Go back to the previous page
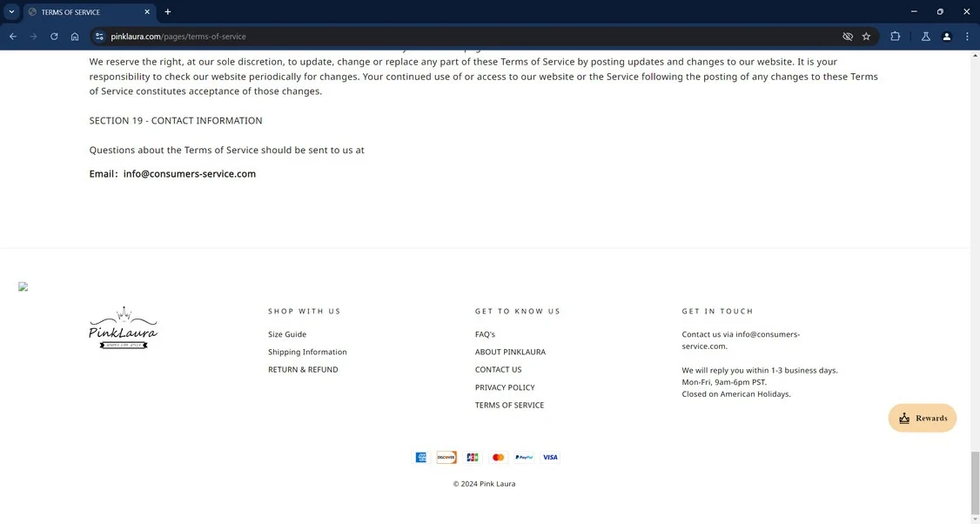The height and width of the screenshot is (524, 980). 13,37
